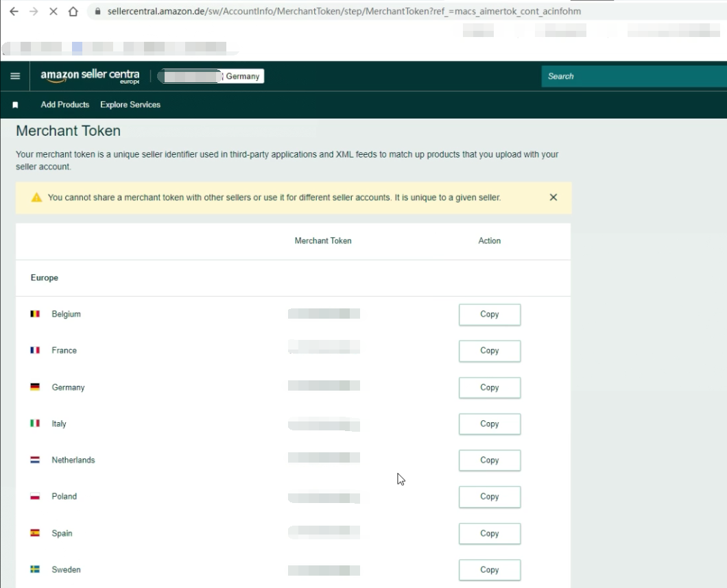Copy the Poland merchant token

click(x=490, y=497)
